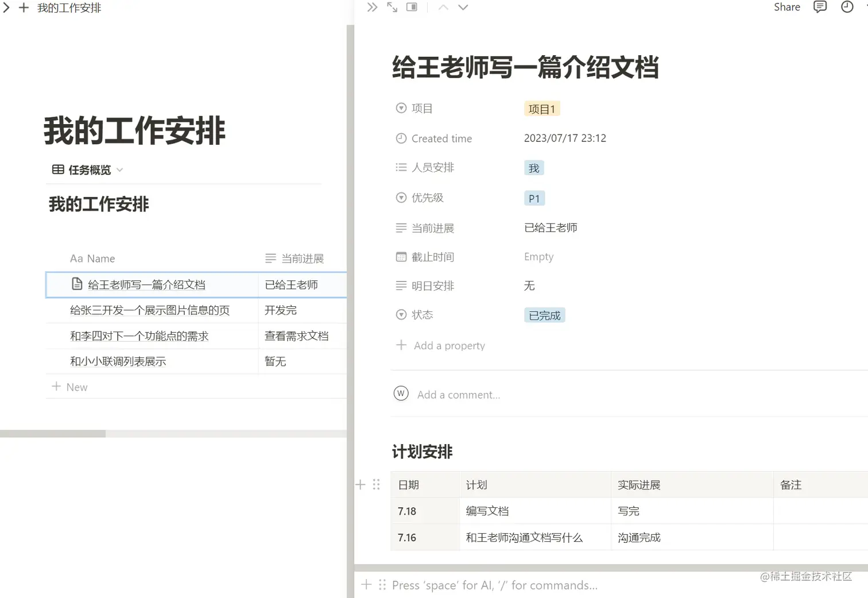Add a new page with the top-left plus icon

24,8
